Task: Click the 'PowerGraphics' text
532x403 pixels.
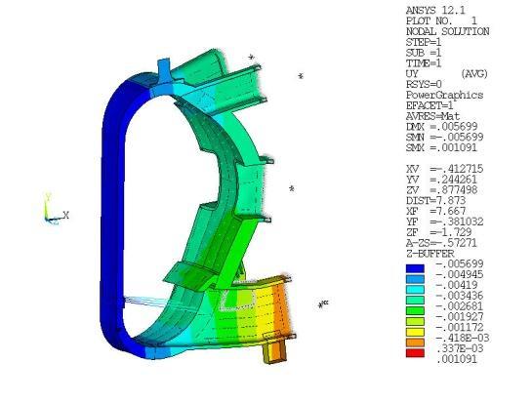Action: 444,95
